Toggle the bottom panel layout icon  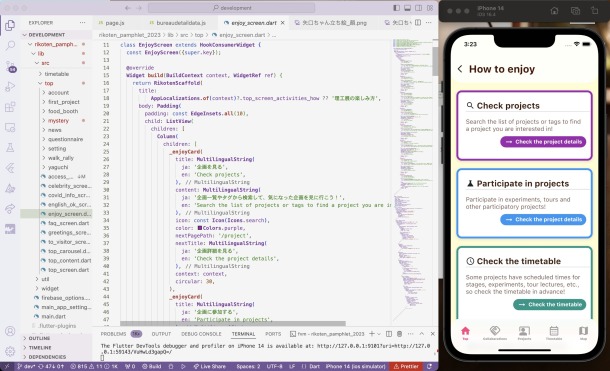407,8
